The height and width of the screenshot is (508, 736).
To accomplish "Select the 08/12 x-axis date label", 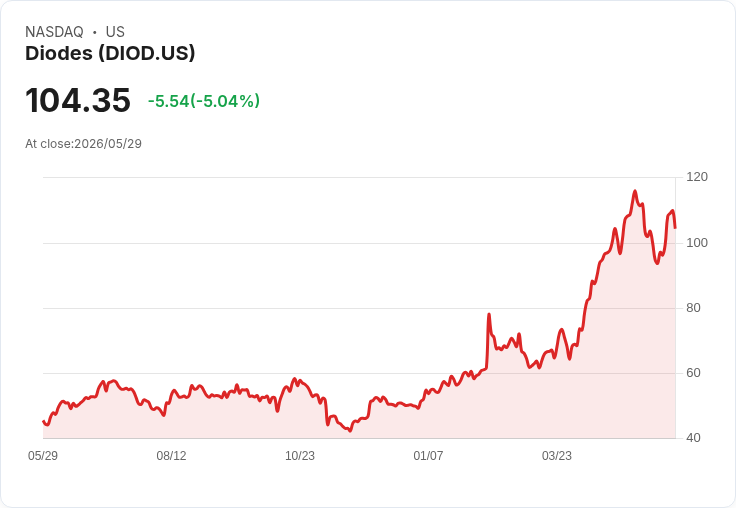I will click(x=171, y=455).
